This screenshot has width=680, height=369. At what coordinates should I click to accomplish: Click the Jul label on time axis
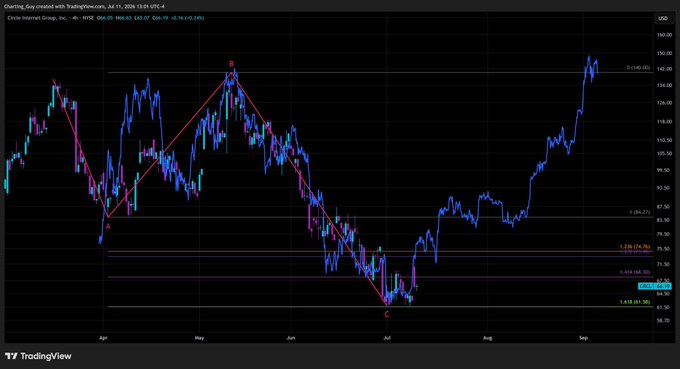tap(387, 337)
